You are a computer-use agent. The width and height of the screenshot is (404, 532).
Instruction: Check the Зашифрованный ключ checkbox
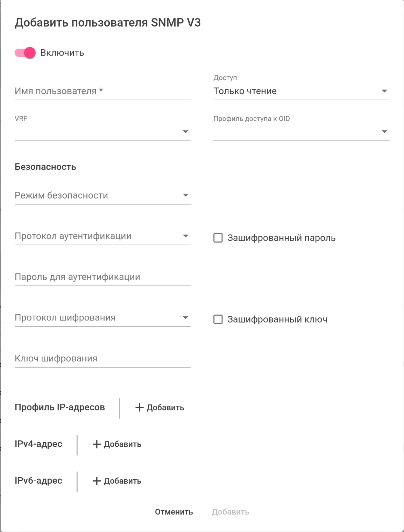pos(218,319)
